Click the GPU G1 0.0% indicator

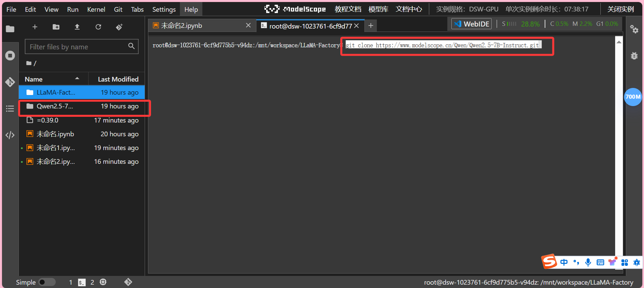tap(607, 24)
